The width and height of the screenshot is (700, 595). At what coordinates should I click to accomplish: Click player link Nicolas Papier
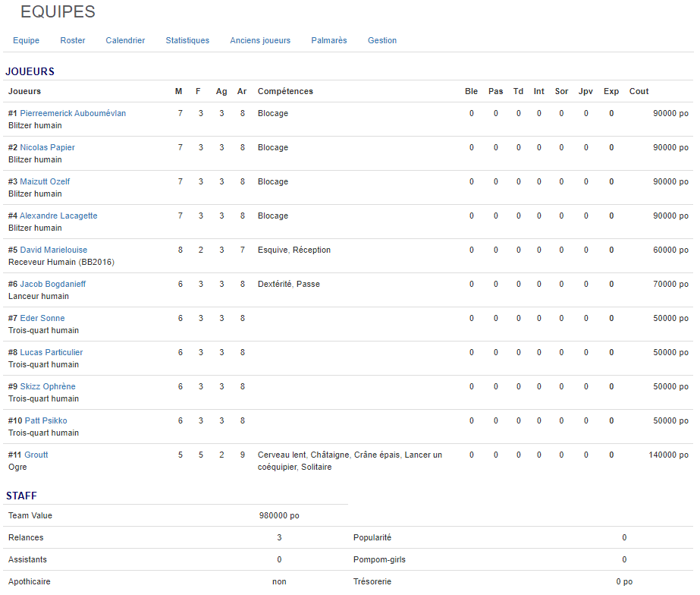point(47,147)
